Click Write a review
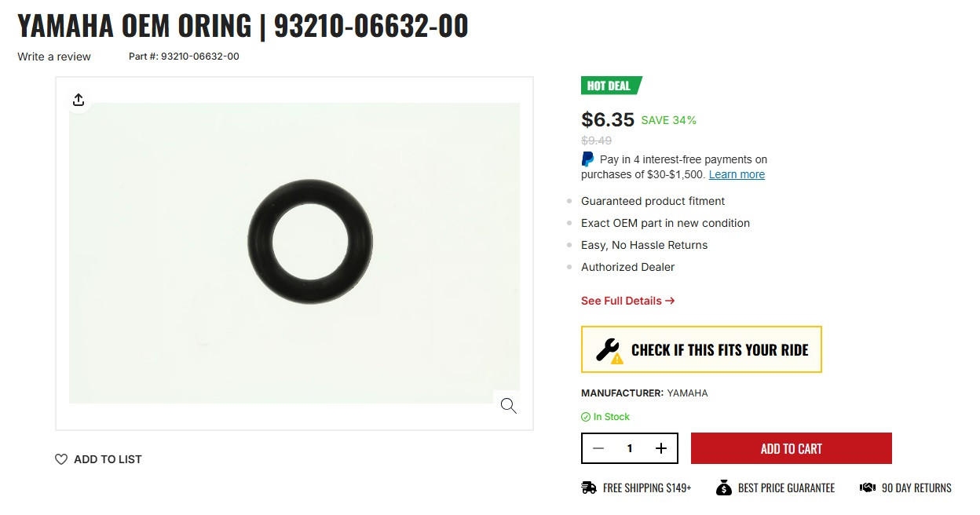Image resolution: width=980 pixels, height=515 pixels. tap(53, 57)
